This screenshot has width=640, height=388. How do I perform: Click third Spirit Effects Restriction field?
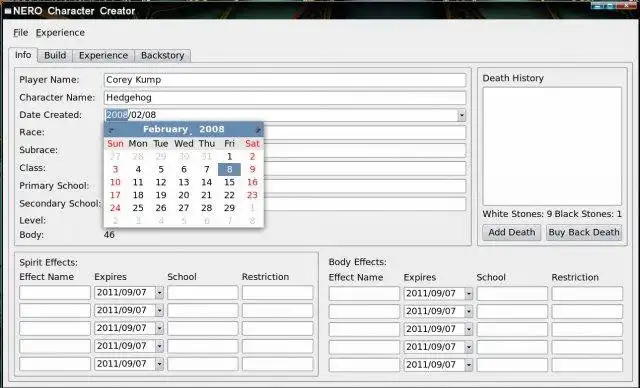278,328
